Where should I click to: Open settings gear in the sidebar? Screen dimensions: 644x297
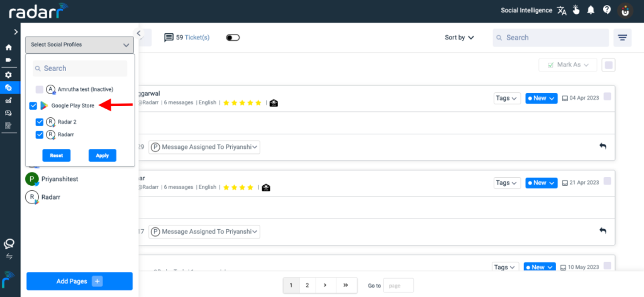click(8, 75)
